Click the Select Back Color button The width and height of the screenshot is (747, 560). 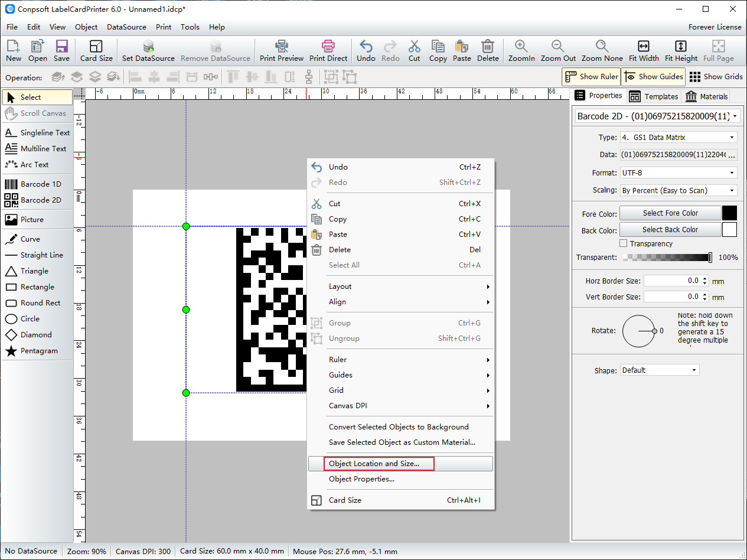pos(670,230)
